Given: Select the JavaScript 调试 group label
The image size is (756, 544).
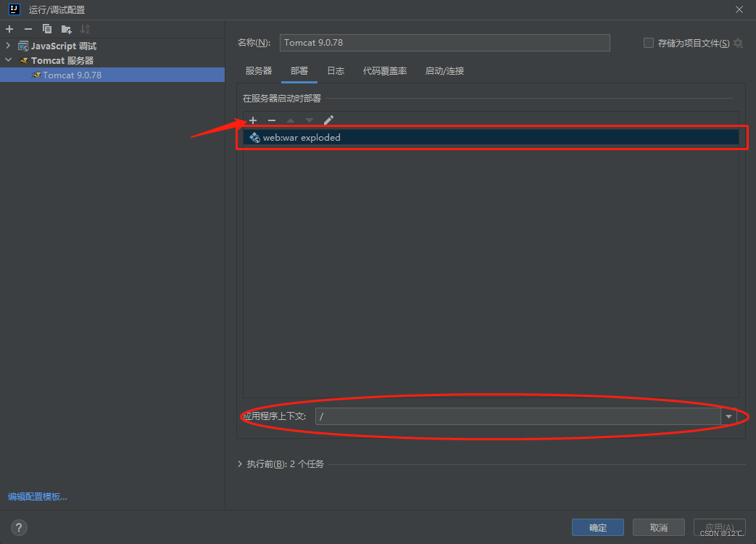Looking at the screenshot, I should (64, 46).
